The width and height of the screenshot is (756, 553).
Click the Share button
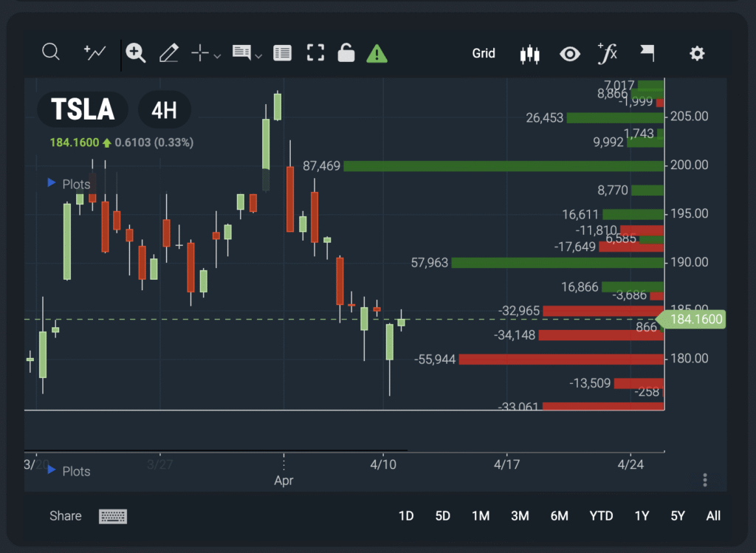(x=66, y=515)
